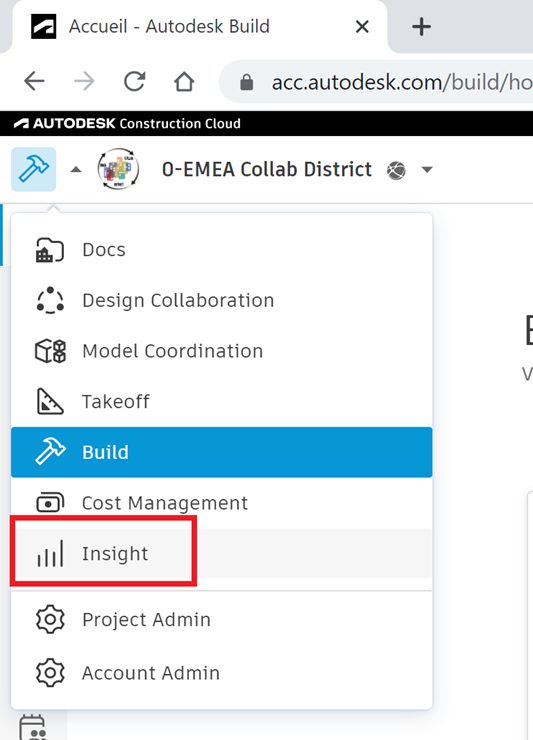Click the Build hammer product picker icon
533x740 pixels.
click(x=34, y=169)
